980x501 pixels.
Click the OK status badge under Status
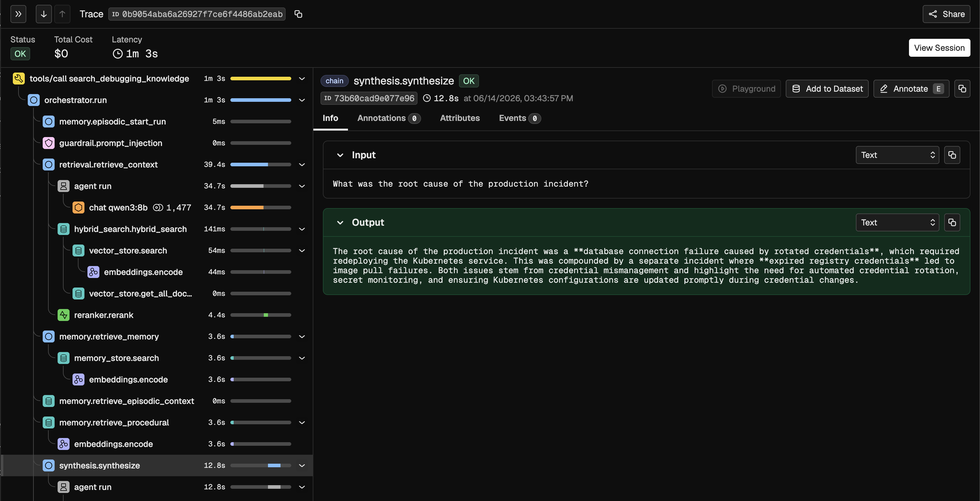(x=20, y=54)
